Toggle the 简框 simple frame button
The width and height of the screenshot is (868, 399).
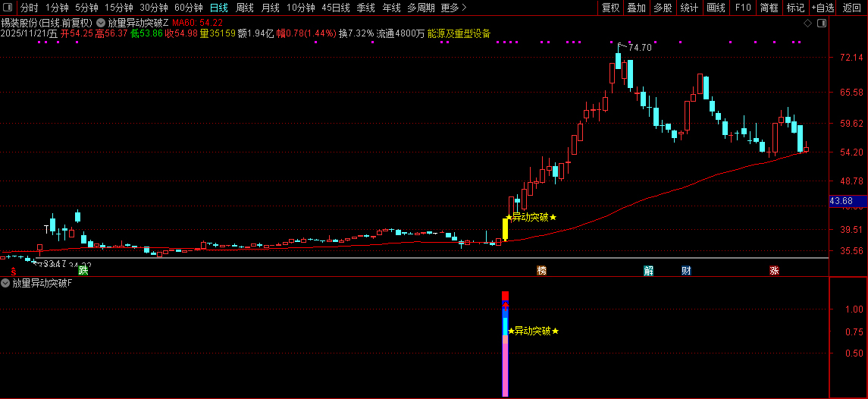(x=769, y=8)
